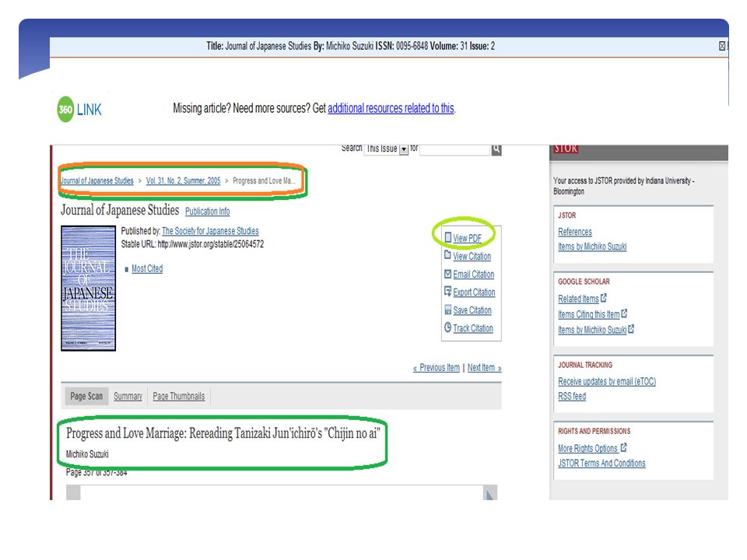
Task: Click the page scan viewer's right corner button
Action: (x=489, y=493)
